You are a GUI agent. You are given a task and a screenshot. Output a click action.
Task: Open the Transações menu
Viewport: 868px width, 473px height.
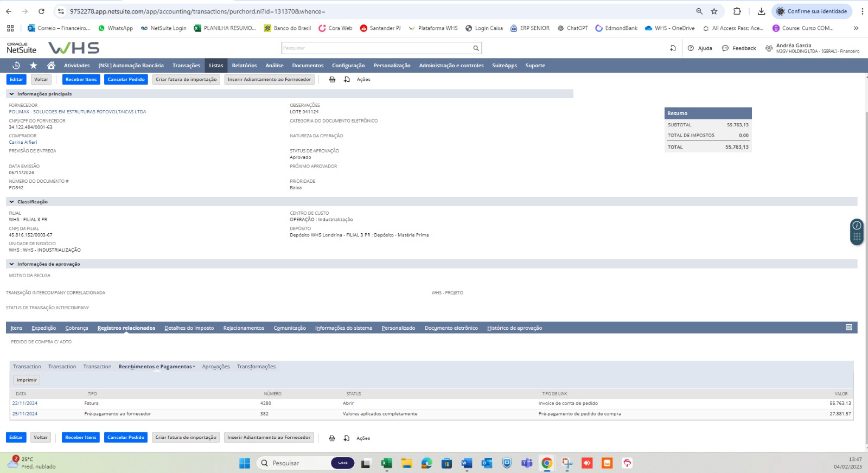pos(186,66)
